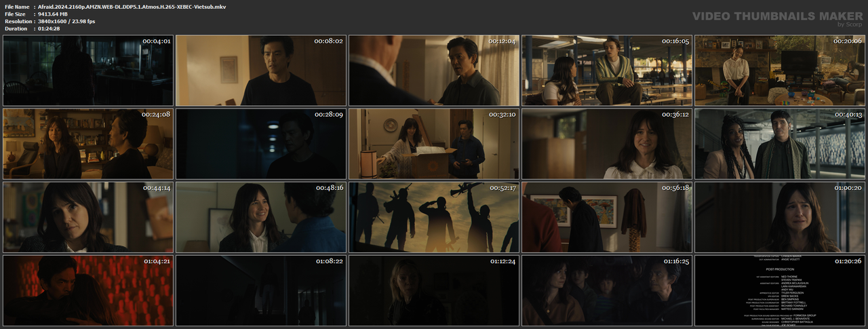The height and width of the screenshot is (329, 868).
Task: Pick the cardboard box frame at 00:32:10
Action: click(434, 144)
